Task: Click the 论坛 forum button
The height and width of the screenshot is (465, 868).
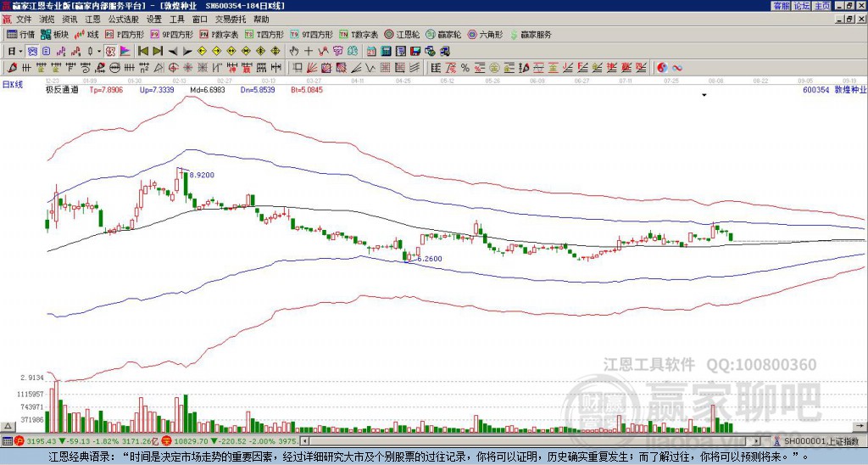Action: tap(802, 6)
